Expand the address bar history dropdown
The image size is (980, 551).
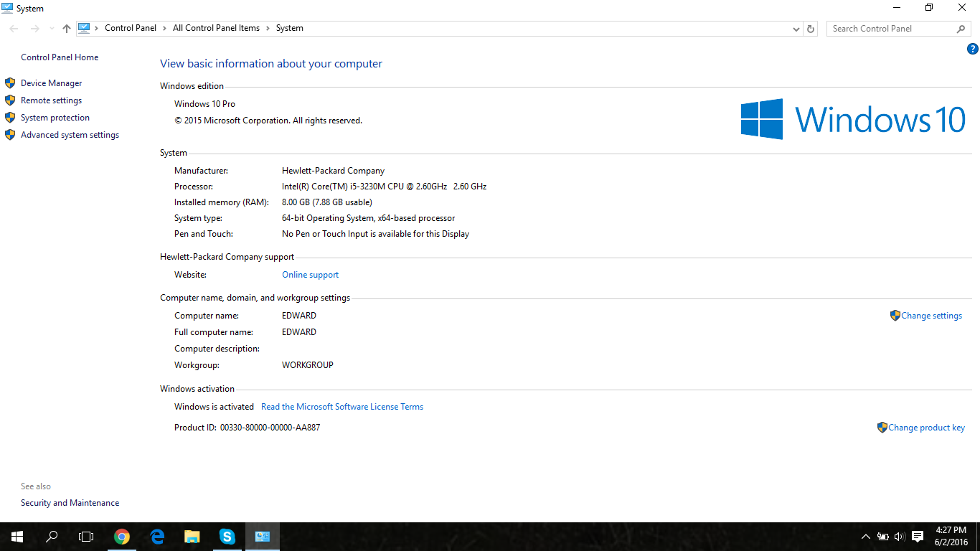pyautogui.click(x=796, y=29)
